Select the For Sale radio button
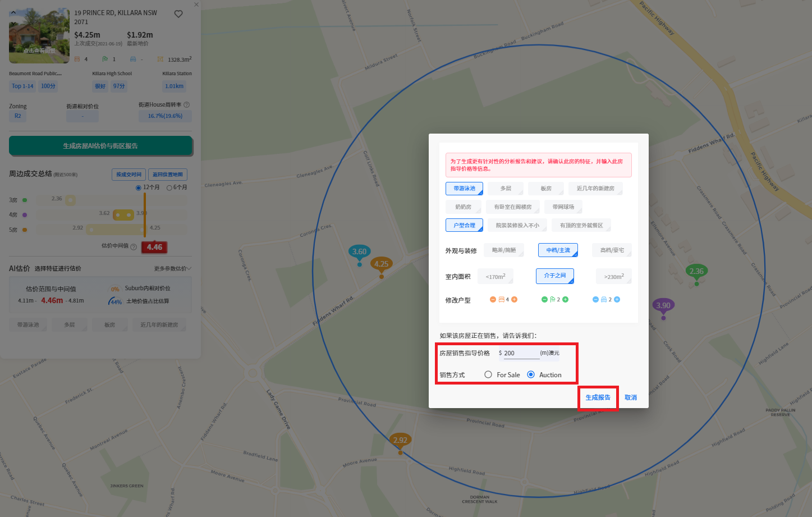The width and height of the screenshot is (812, 517). [x=488, y=374]
